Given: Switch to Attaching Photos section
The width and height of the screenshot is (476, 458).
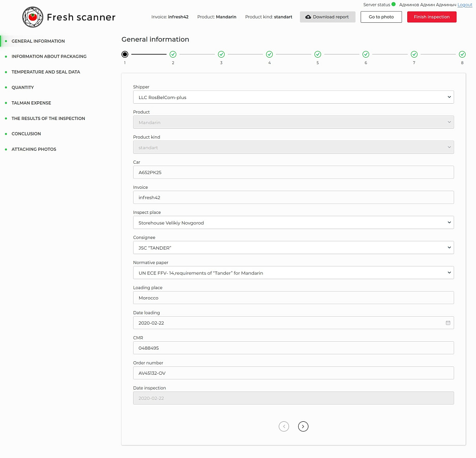Looking at the screenshot, I should [x=34, y=149].
